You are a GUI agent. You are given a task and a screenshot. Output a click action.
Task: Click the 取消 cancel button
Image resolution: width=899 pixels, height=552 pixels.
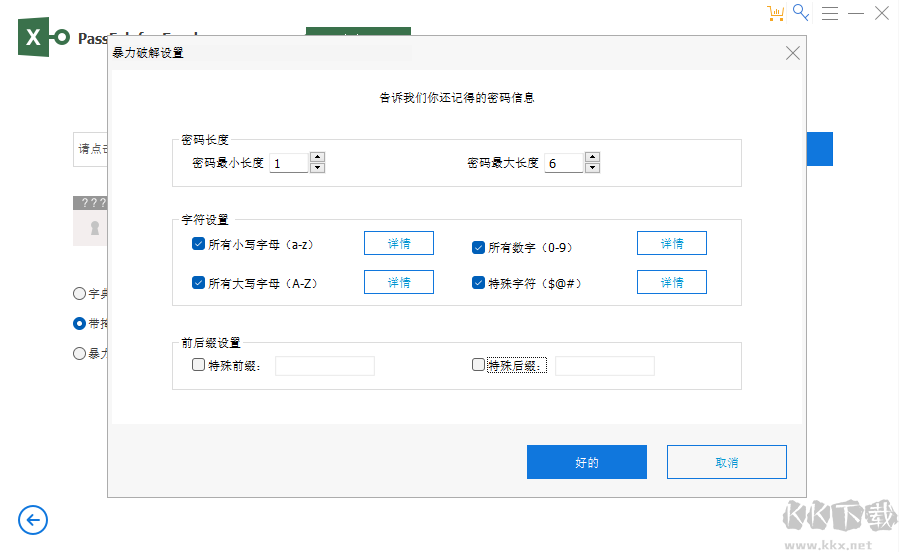point(726,462)
